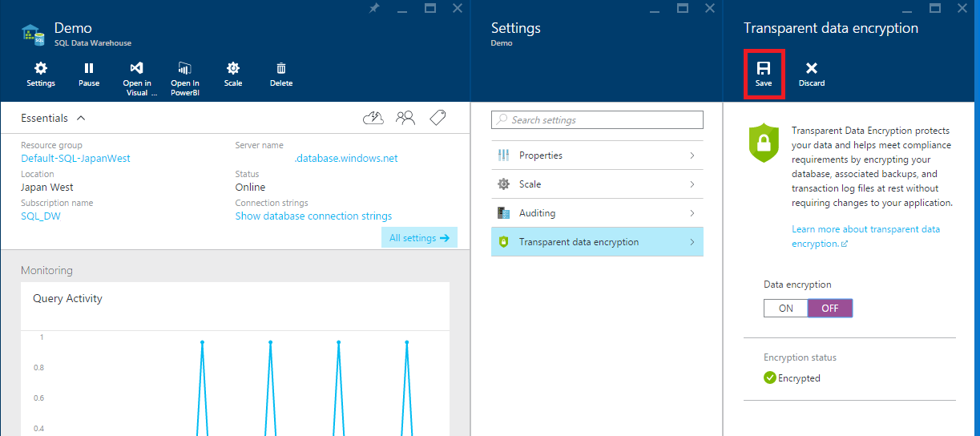This screenshot has width=980, height=436.
Task: Click the Settings gear icon in Demo toolbar
Action: pyautogui.click(x=41, y=69)
